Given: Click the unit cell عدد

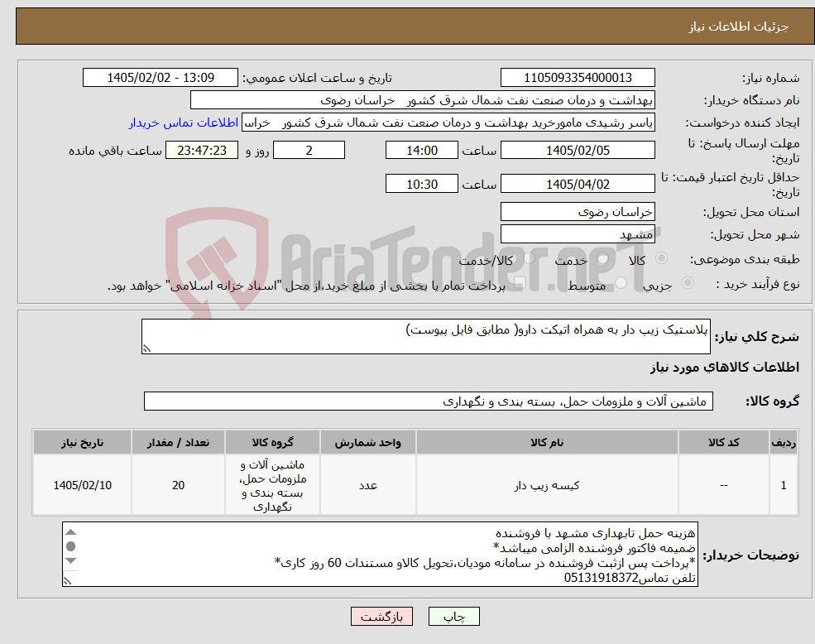Looking at the screenshot, I should coord(367,485).
